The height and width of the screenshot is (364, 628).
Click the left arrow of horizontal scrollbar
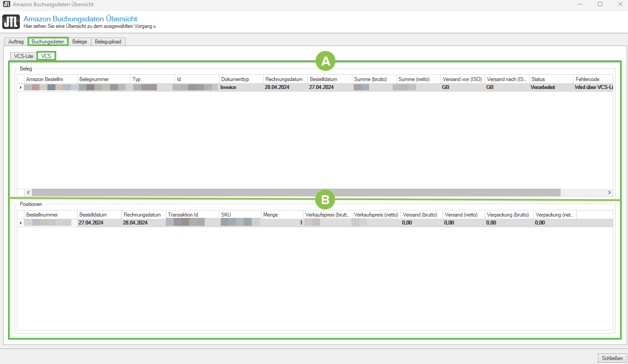point(28,192)
